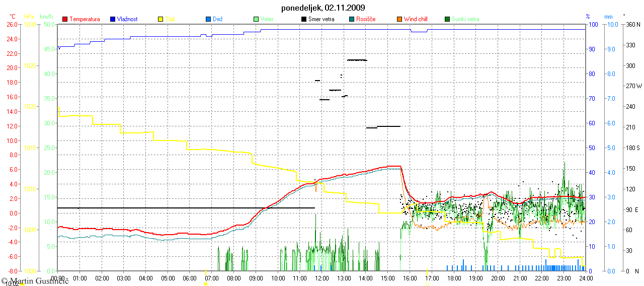Click the teal Rosišče legend square
Image resolution: width=644 pixels, height=286 pixels.
tap(352, 19)
